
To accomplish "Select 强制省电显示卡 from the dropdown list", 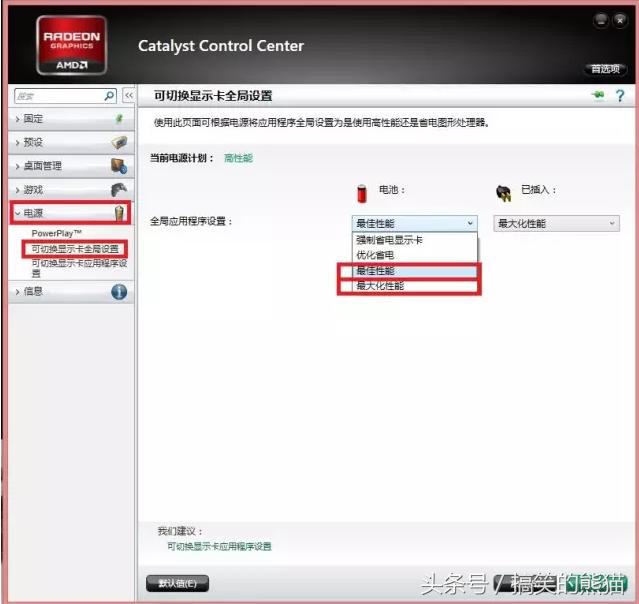I will [x=414, y=240].
